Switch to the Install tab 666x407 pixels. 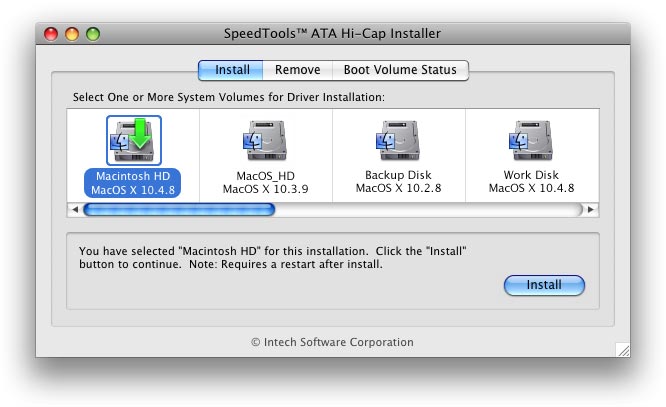[231, 70]
